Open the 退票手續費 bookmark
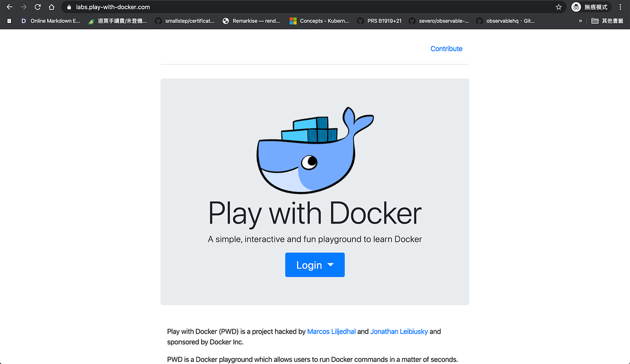Image resolution: width=630 pixels, height=364 pixels. click(118, 21)
